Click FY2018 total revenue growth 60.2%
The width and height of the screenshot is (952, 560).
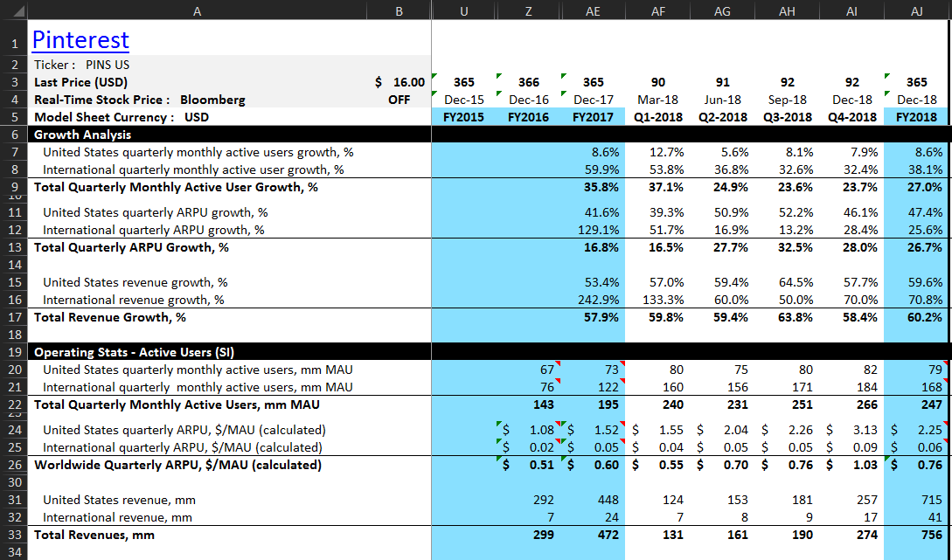(917, 317)
